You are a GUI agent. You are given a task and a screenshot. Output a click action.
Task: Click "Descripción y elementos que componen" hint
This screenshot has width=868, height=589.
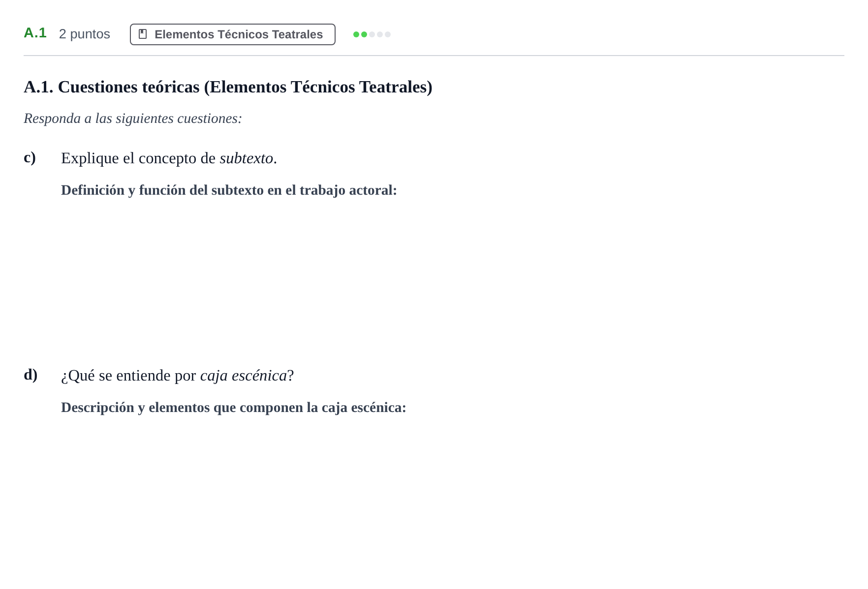pyautogui.click(x=234, y=408)
